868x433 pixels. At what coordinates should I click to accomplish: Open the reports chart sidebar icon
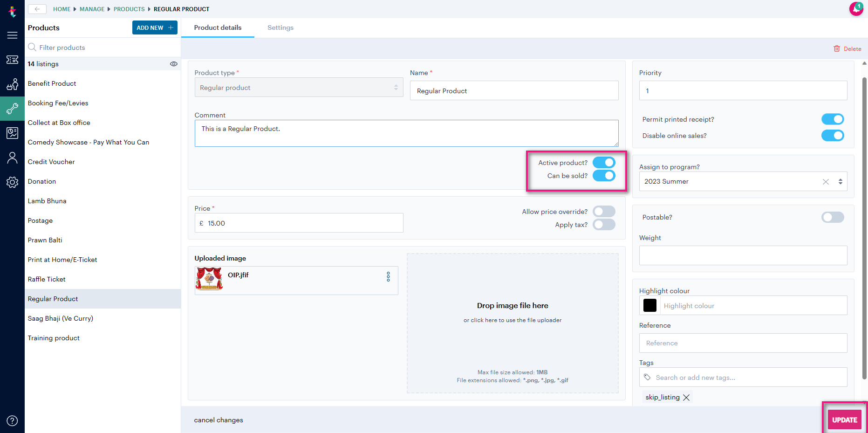click(13, 133)
